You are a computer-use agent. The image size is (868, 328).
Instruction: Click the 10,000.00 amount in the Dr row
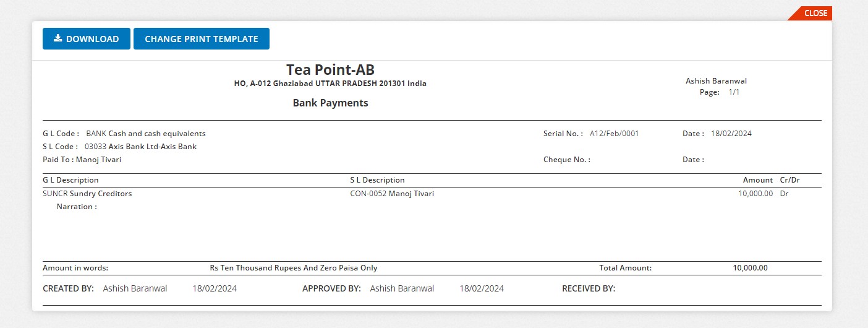755,194
